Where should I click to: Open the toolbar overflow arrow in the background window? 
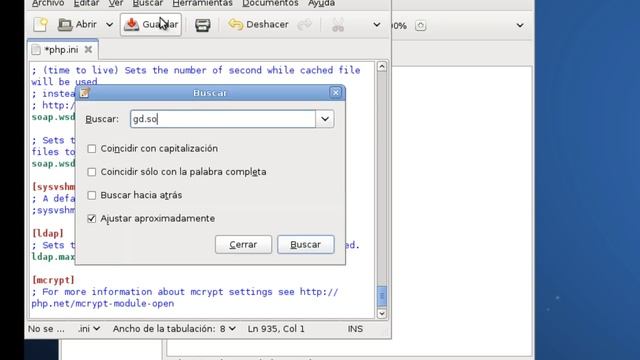(x=520, y=25)
